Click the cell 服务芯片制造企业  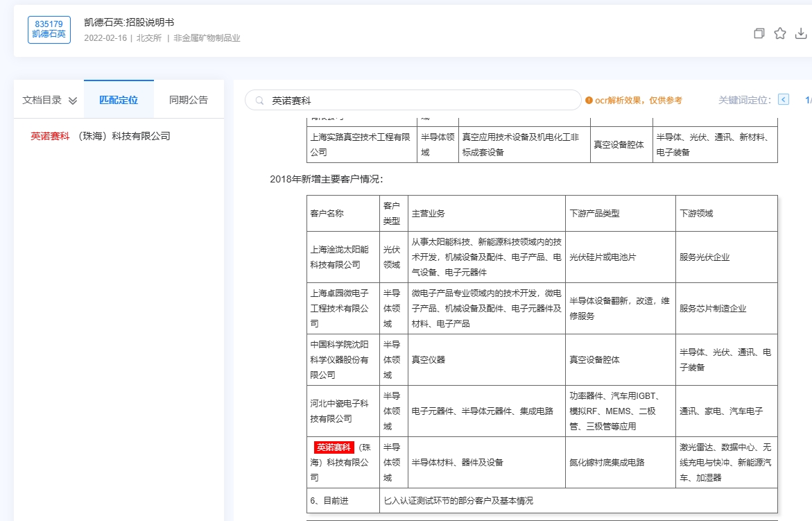[x=727, y=308]
